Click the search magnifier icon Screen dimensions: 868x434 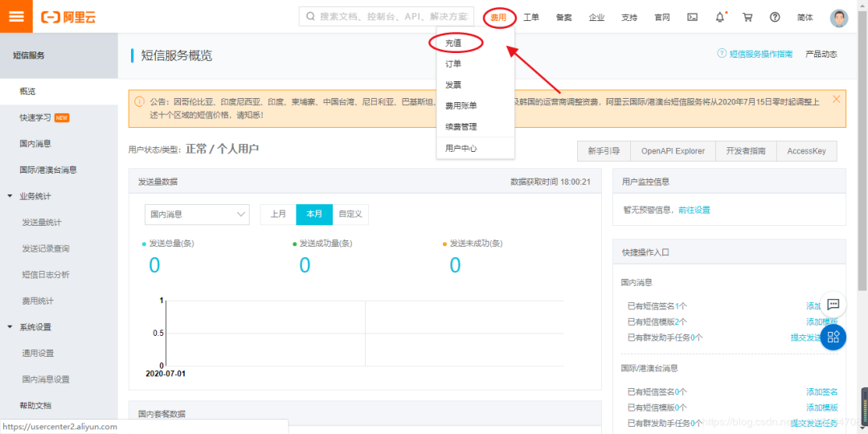coord(310,17)
